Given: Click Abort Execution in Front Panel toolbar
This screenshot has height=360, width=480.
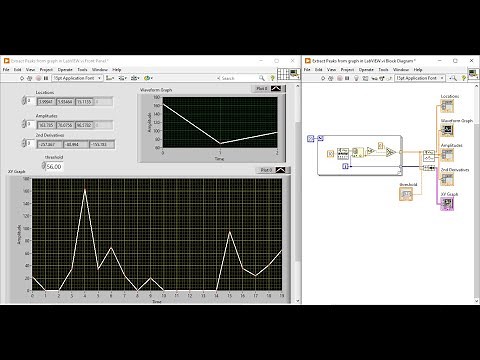Looking at the screenshot, I should coord(38,78).
